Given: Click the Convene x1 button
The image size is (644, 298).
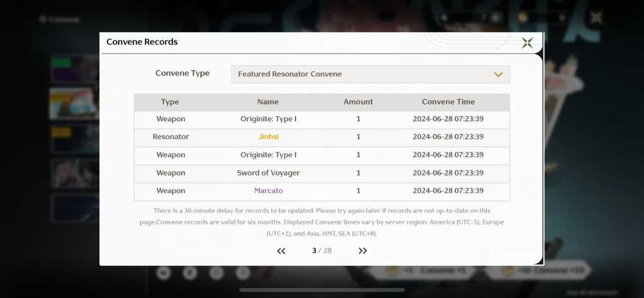Looking at the screenshot, I should point(423,271).
